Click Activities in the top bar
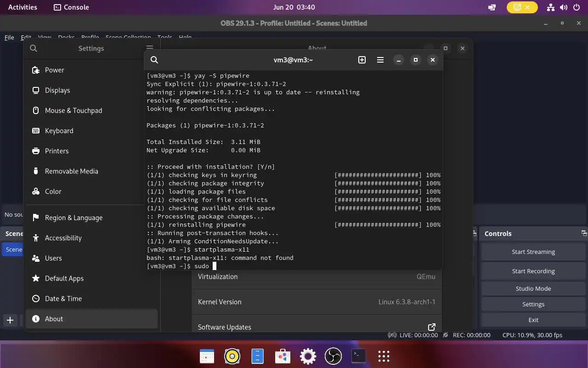This screenshot has height=368, width=588. 23,7
